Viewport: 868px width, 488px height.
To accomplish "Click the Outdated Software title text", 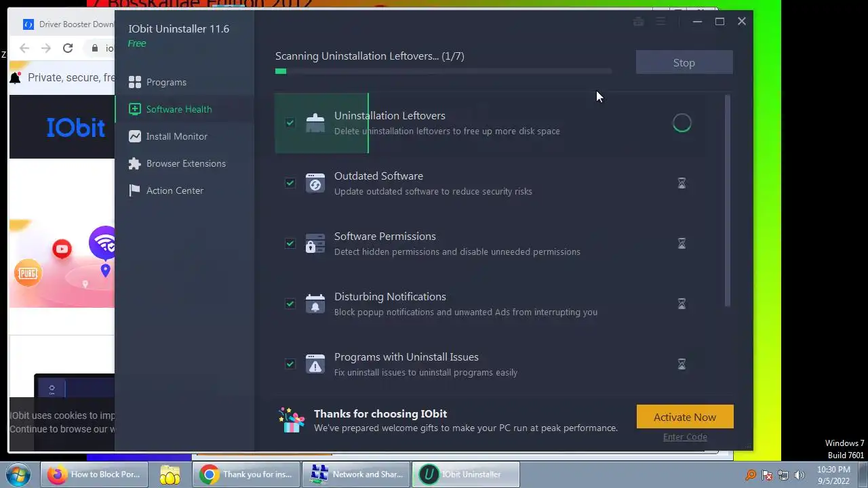I will point(378,176).
